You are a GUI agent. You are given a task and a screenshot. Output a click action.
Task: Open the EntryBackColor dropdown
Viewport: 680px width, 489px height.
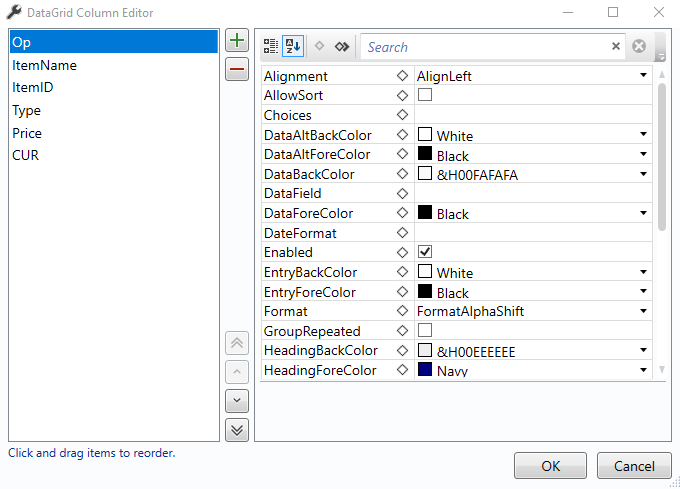pos(644,272)
